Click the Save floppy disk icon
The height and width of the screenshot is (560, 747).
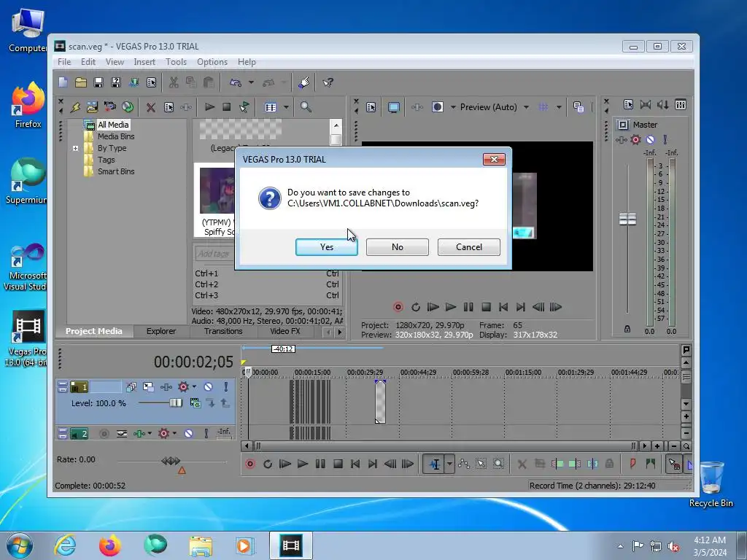(x=98, y=82)
